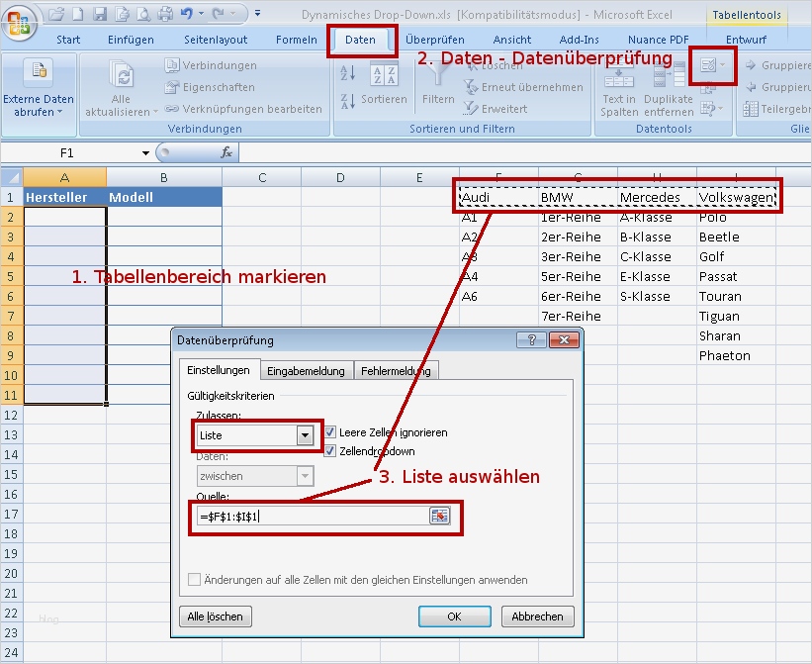
Task: Click Alle aktualisieren refresh icon
Action: pyautogui.click(x=122, y=75)
